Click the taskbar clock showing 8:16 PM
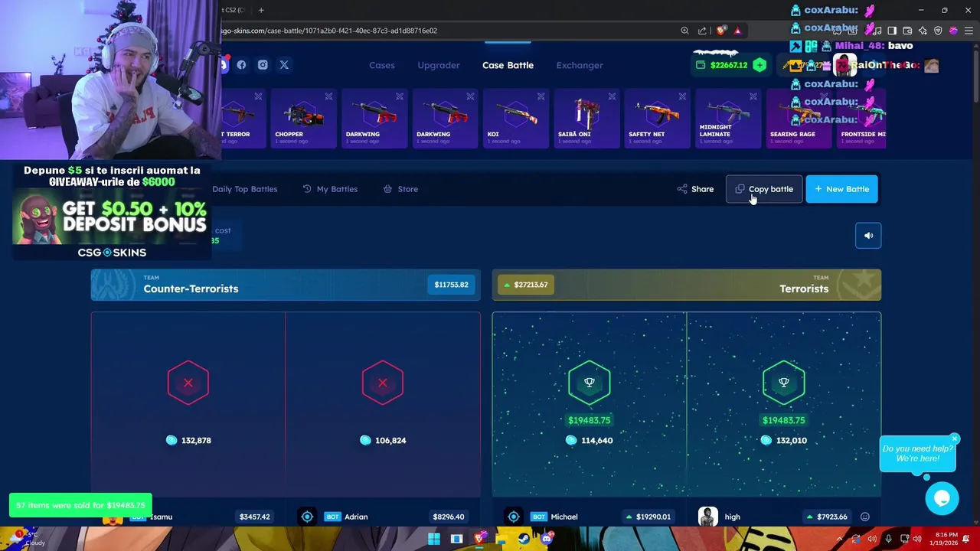Viewport: 980px width, 551px height. (x=946, y=539)
